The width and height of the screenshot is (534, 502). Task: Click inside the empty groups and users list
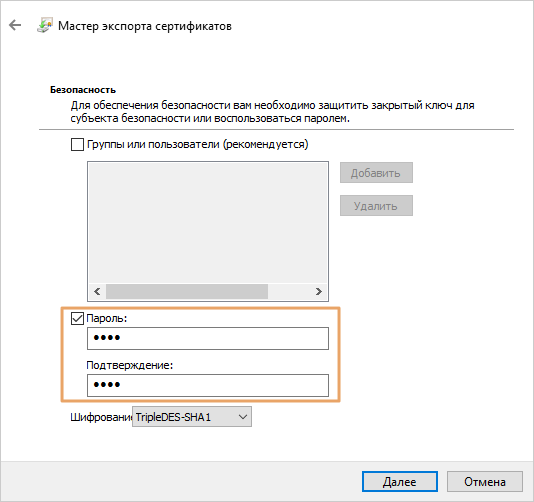tap(208, 223)
